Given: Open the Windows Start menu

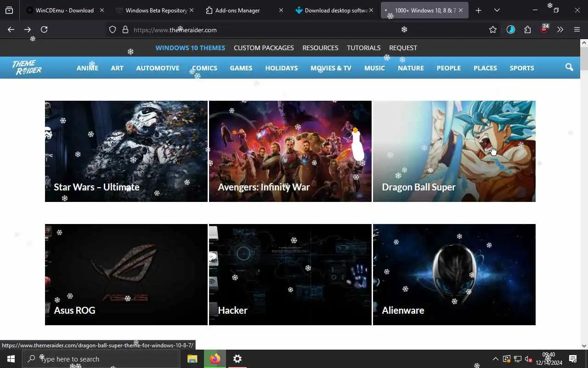Looking at the screenshot, I should click(11, 359).
